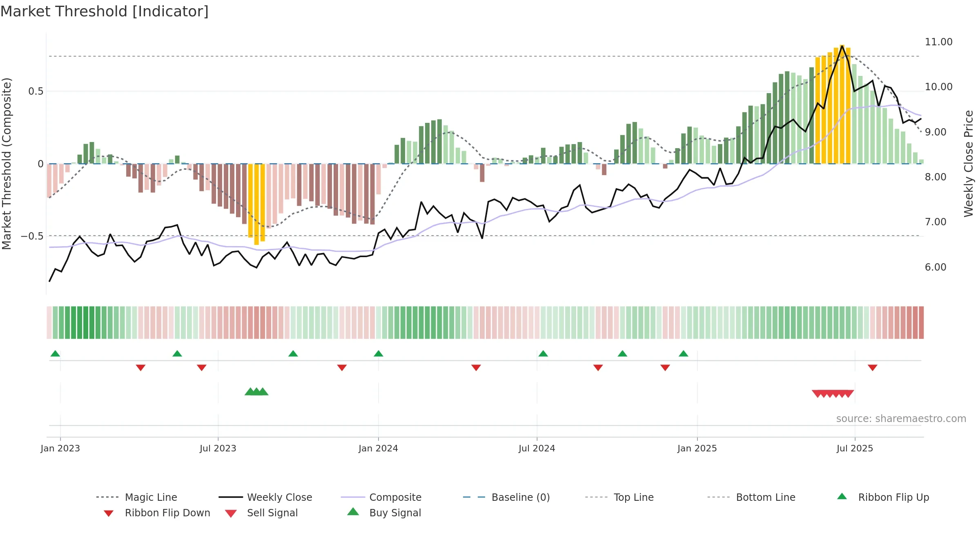This screenshot has width=980, height=551.
Task: Click the Jul 2023 x-axis label
Action: pyautogui.click(x=218, y=448)
